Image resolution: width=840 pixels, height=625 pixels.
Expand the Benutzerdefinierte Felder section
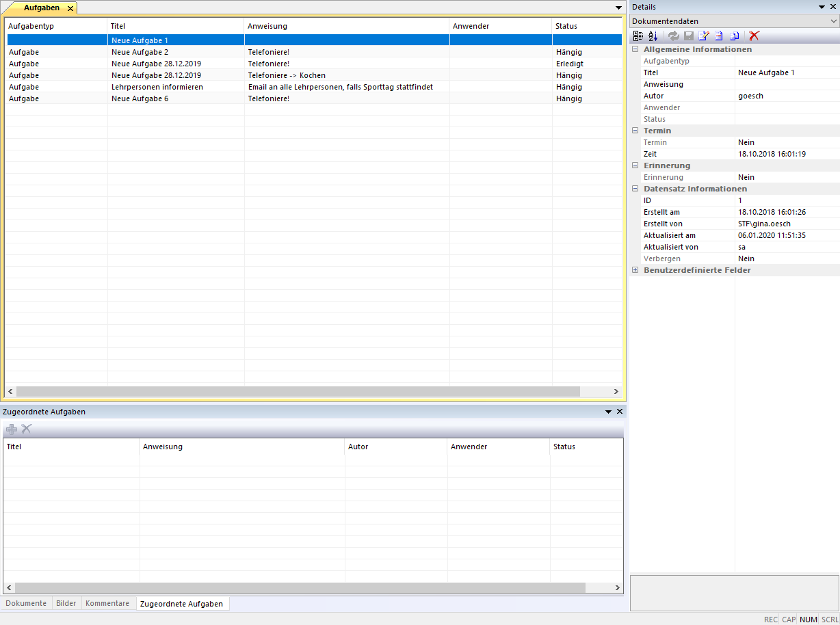[635, 270]
